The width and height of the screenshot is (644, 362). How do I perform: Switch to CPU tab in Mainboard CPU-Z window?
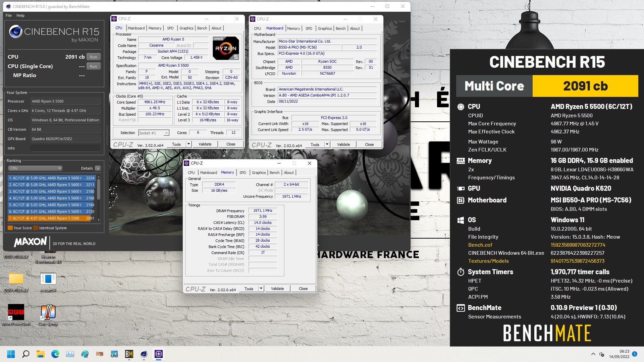coord(257,28)
